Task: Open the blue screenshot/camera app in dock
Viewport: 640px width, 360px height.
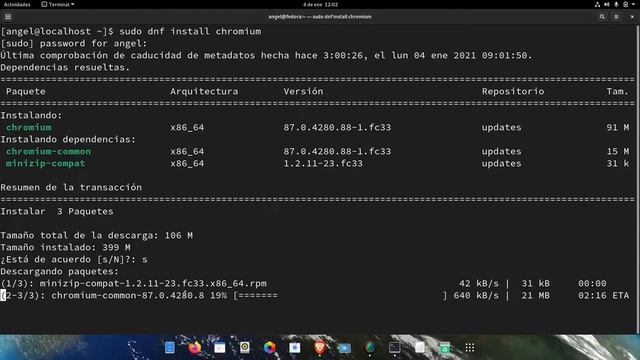Action: tap(344, 347)
